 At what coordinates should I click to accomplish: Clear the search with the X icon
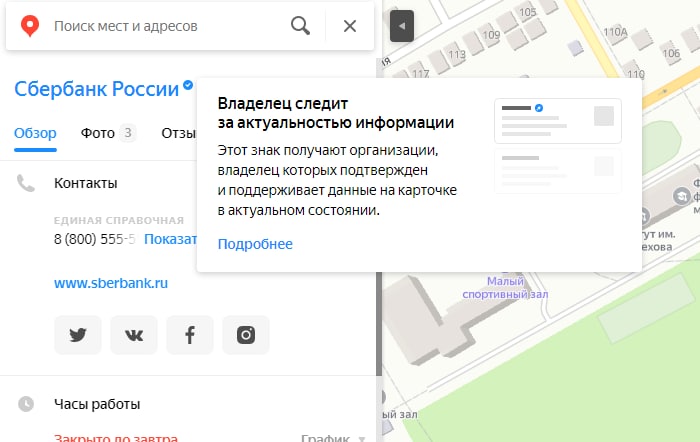[x=350, y=26]
